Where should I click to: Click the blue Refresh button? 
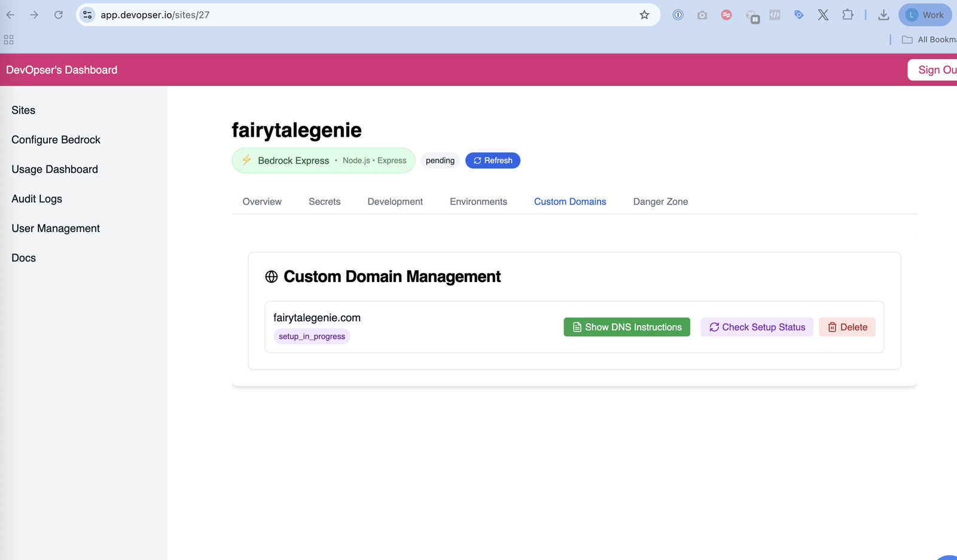pos(493,160)
